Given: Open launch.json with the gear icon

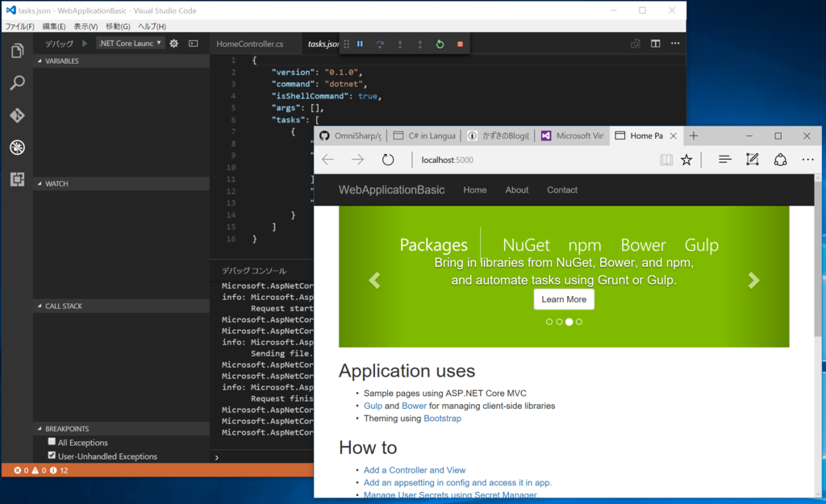Looking at the screenshot, I should tap(174, 44).
